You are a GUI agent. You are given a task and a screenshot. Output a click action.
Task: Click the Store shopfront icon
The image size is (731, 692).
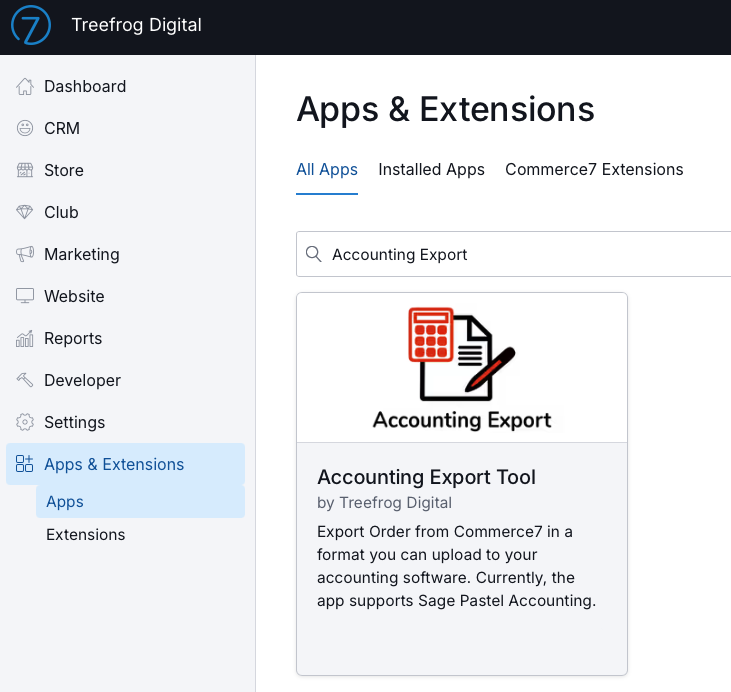point(25,170)
